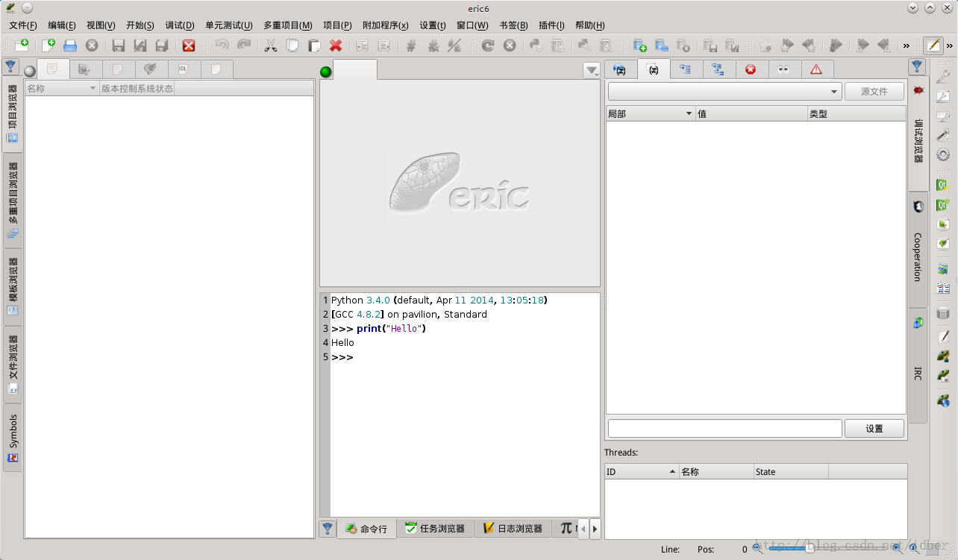The image size is (958, 560).
Task: Click the Save All files icon
Action: [161, 45]
